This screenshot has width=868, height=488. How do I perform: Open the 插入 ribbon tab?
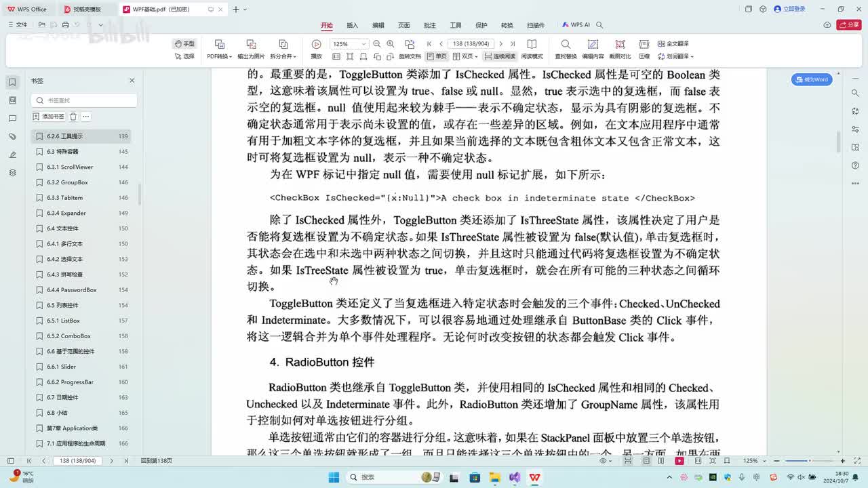point(353,25)
